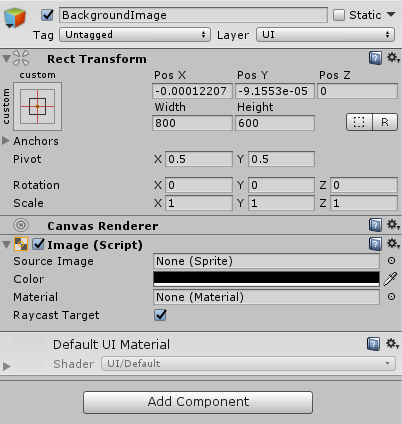
Task: Open the black Color swatch picker
Action: [266, 279]
